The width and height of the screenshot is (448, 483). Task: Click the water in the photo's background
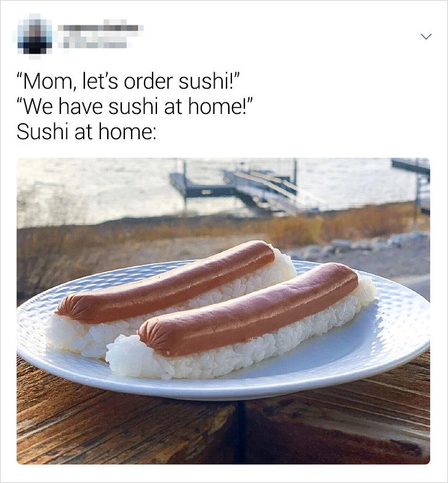point(92,191)
